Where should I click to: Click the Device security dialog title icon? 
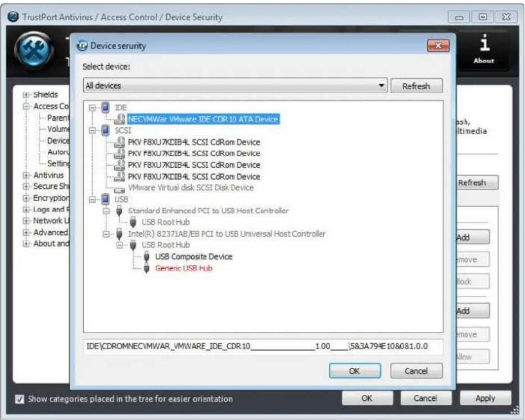tap(82, 45)
